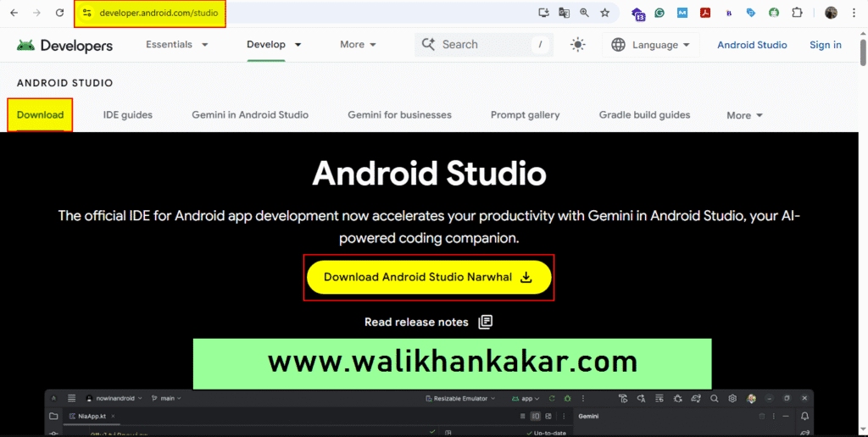Go back to the previous browser page
Image resolution: width=868 pixels, height=437 pixels.
(14, 13)
